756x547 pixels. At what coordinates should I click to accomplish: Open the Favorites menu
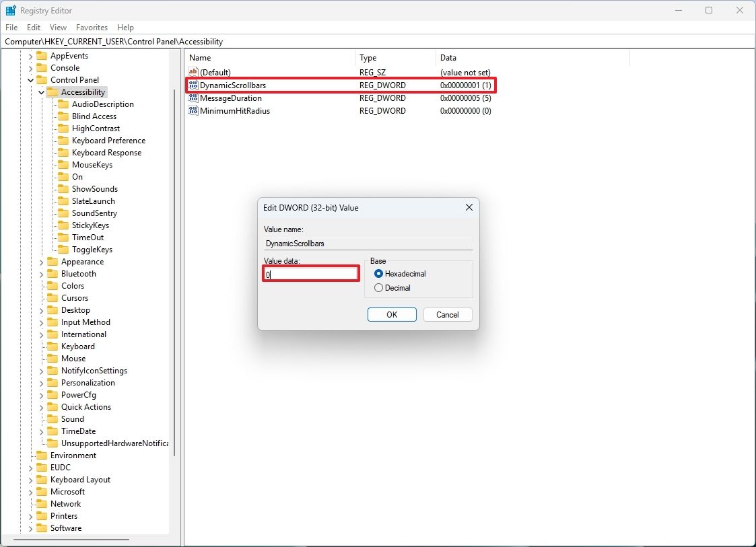coord(92,28)
